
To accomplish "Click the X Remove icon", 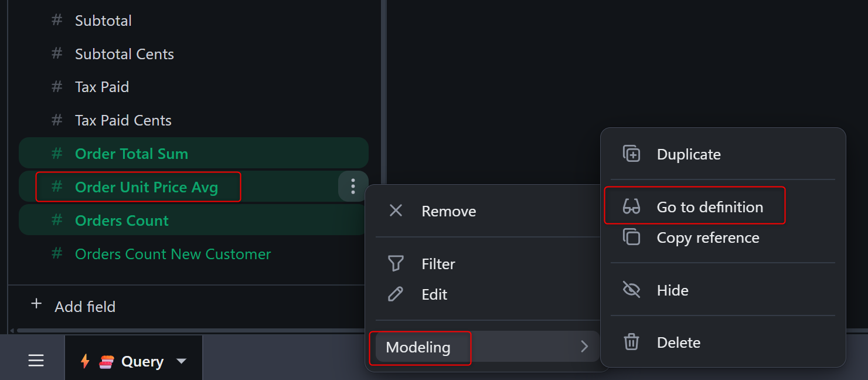I will click(396, 211).
